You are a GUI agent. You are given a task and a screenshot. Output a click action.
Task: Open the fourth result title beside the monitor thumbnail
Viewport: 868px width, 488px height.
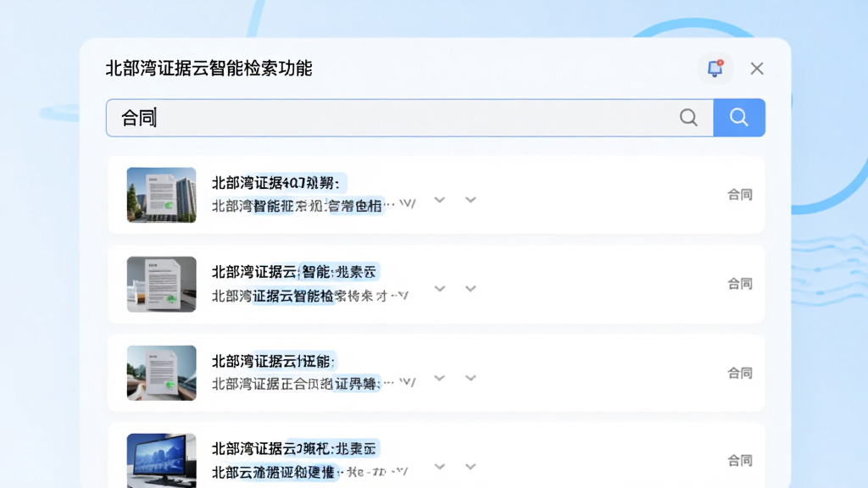294,448
